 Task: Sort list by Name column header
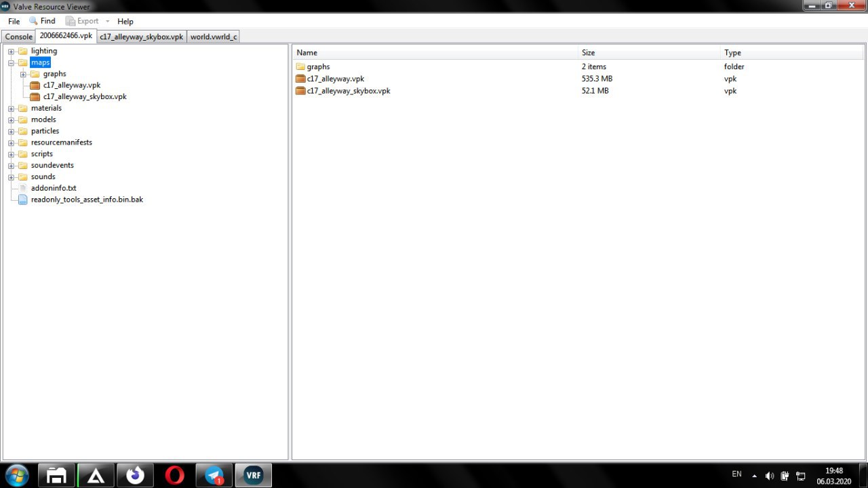[435, 52]
